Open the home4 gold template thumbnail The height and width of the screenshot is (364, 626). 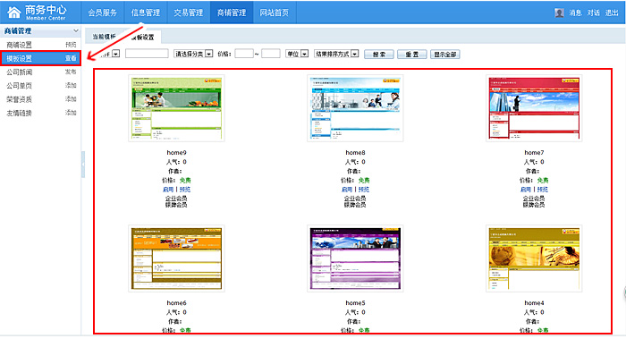(534, 258)
